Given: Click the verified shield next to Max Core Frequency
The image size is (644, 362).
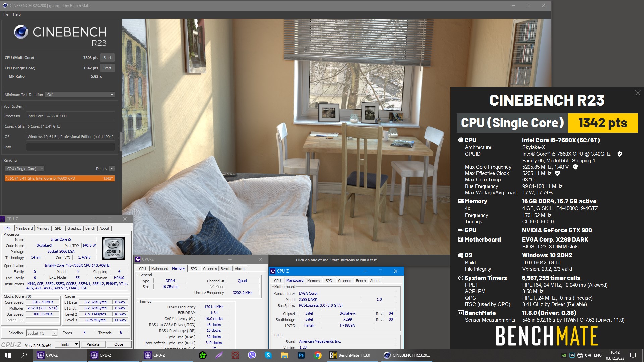Looking at the screenshot, I should click(x=575, y=167).
